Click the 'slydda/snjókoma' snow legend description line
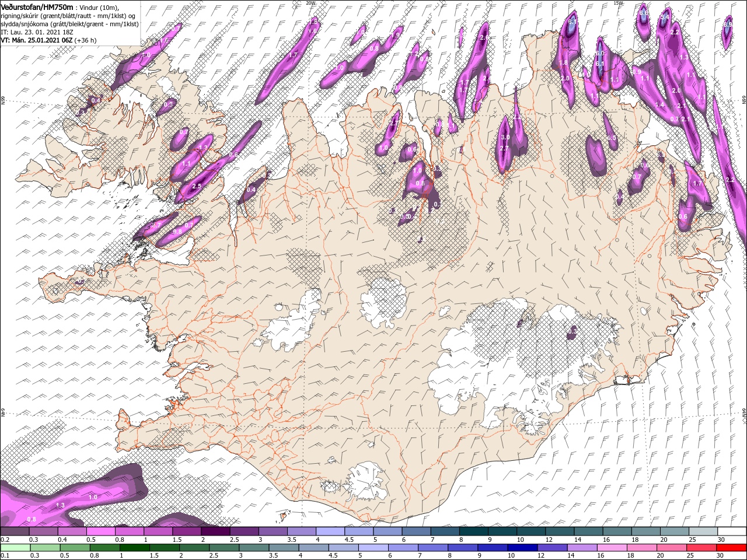 (x=69, y=24)
